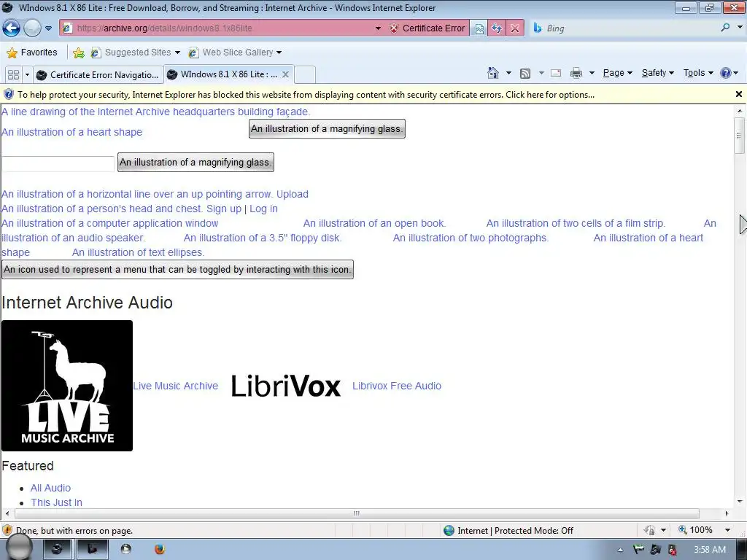Open the two photographs illustration link

[471, 238]
